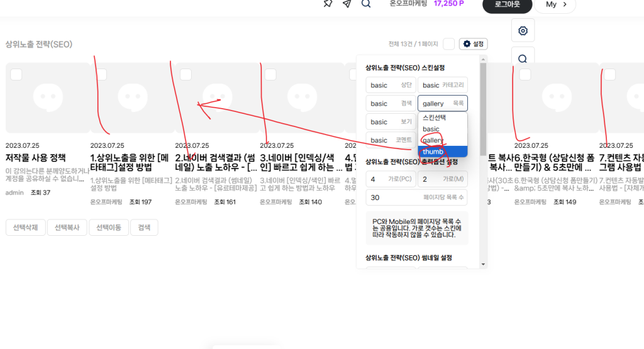The width and height of the screenshot is (644, 349).
Task: Click thumbnail of 6.한국형 card
Action: tap(556, 97)
